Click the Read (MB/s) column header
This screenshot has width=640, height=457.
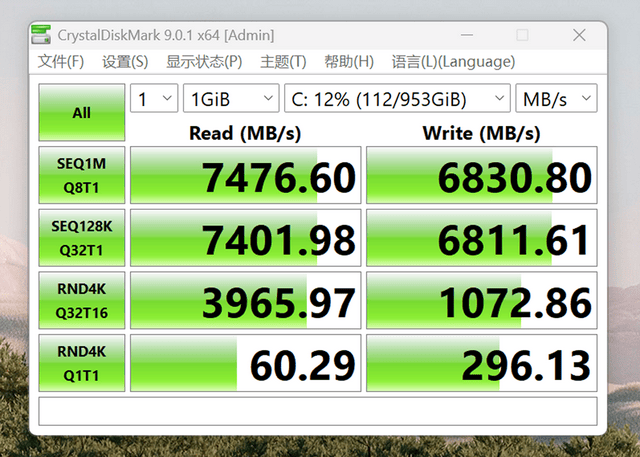pos(245,133)
